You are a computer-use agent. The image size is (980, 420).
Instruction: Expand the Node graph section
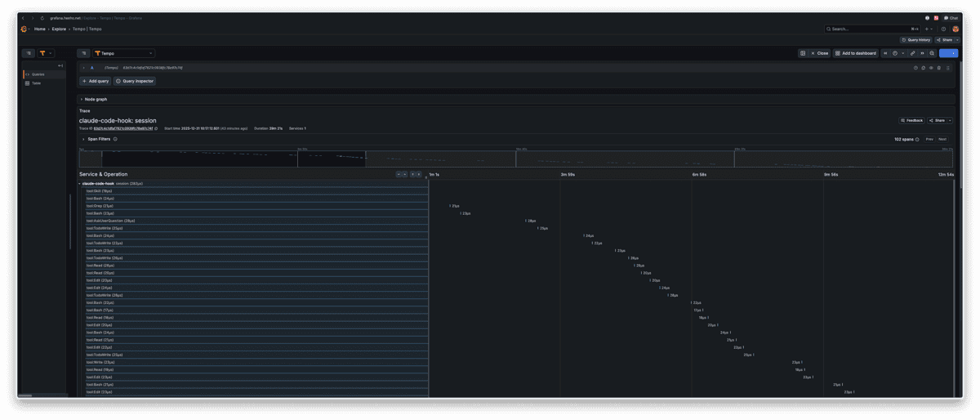pyautogui.click(x=81, y=99)
